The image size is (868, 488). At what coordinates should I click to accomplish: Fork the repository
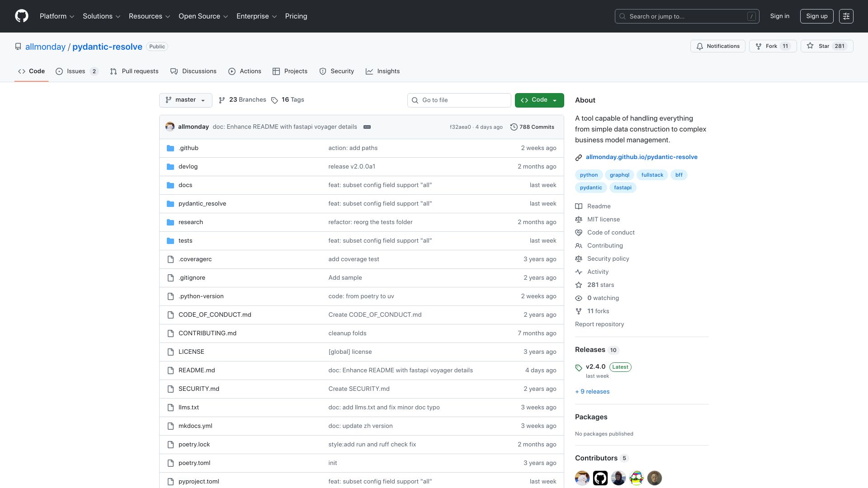click(x=773, y=46)
